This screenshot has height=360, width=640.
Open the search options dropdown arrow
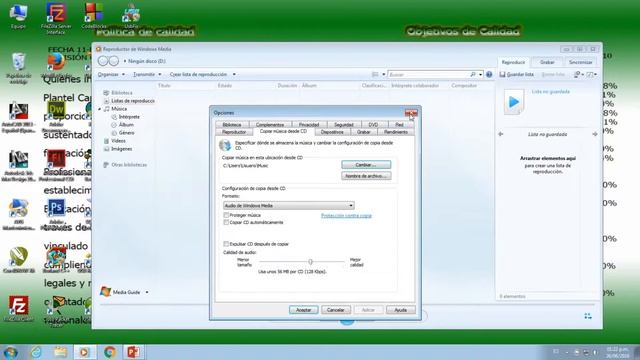[481, 75]
